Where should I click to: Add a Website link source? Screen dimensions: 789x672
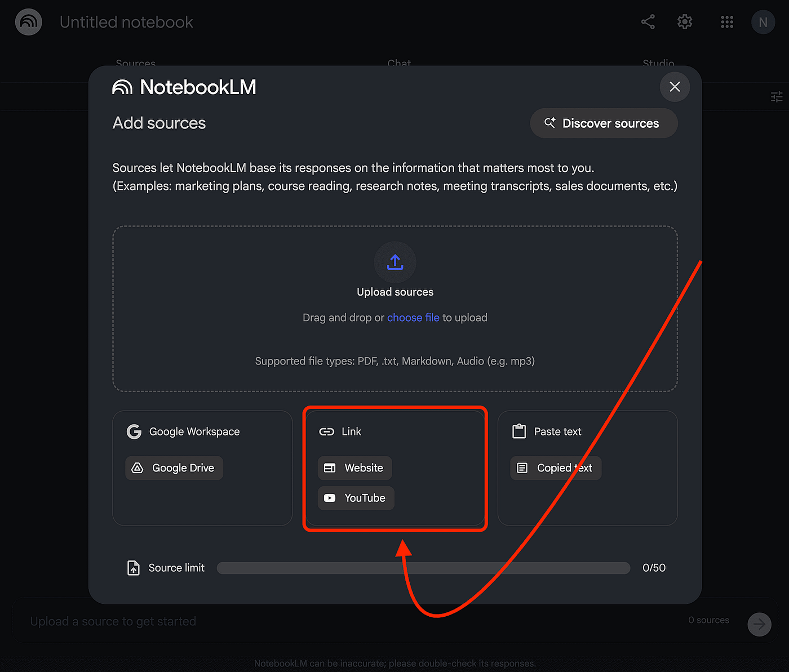(x=354, y=468)
